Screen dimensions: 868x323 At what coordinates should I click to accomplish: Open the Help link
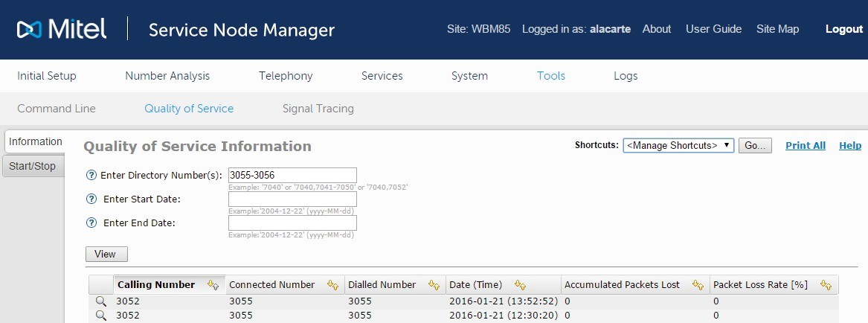point(850,146)
